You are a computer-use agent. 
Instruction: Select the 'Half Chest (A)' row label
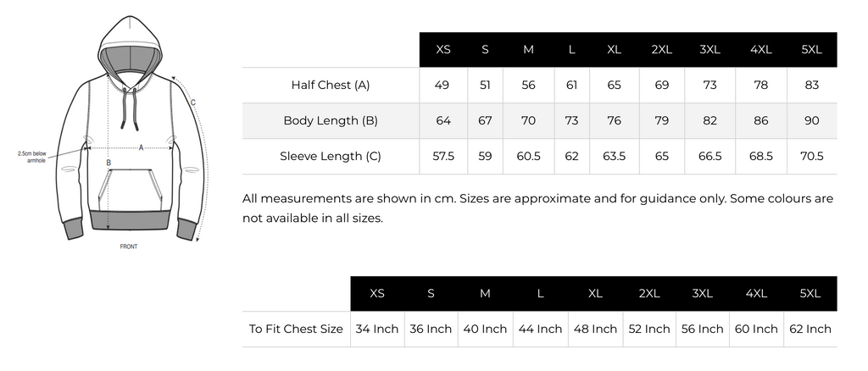pos(331,85)
